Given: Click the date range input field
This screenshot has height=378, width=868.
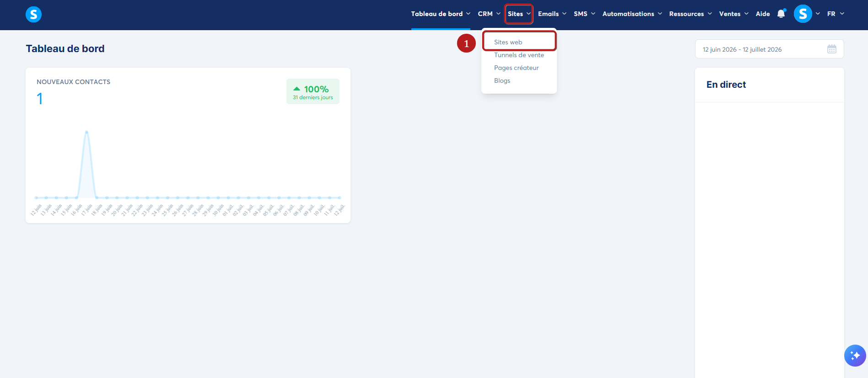Looking at the screenshot, I should pos(769,49).
